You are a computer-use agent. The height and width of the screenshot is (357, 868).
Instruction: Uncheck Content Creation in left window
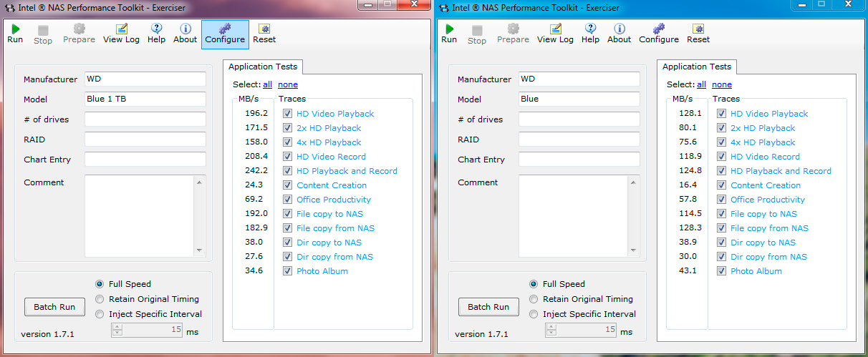point(287,185)
